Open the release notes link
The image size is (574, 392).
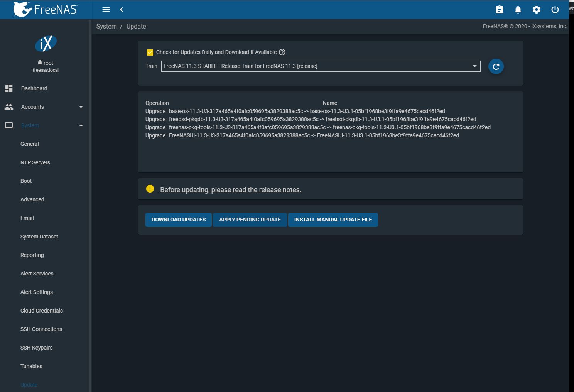pyautogui.click(x=230, y=189)
